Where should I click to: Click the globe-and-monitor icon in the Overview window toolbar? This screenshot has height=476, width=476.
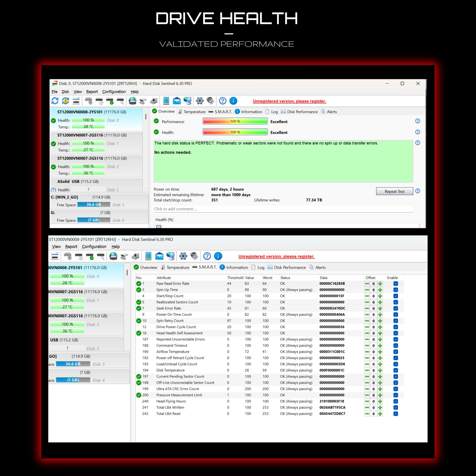(188, 101)
